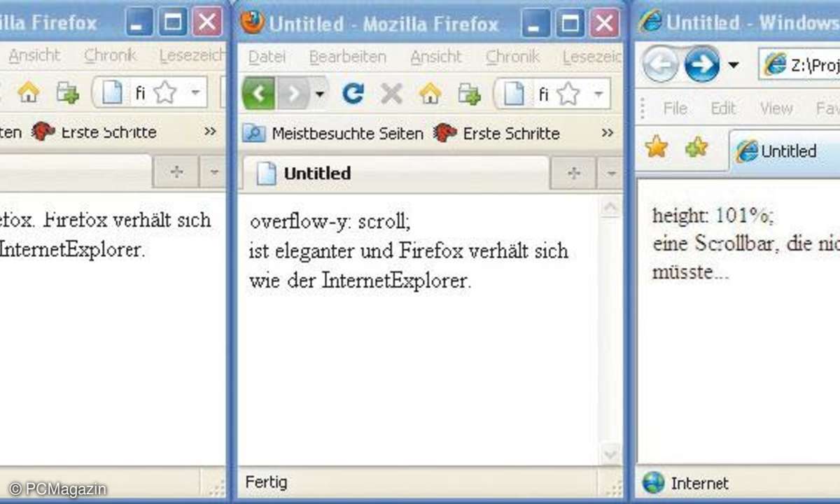Click page identity icon in left Firefox address bar
This screenshot has height=504, width=840.
(113, 92)
